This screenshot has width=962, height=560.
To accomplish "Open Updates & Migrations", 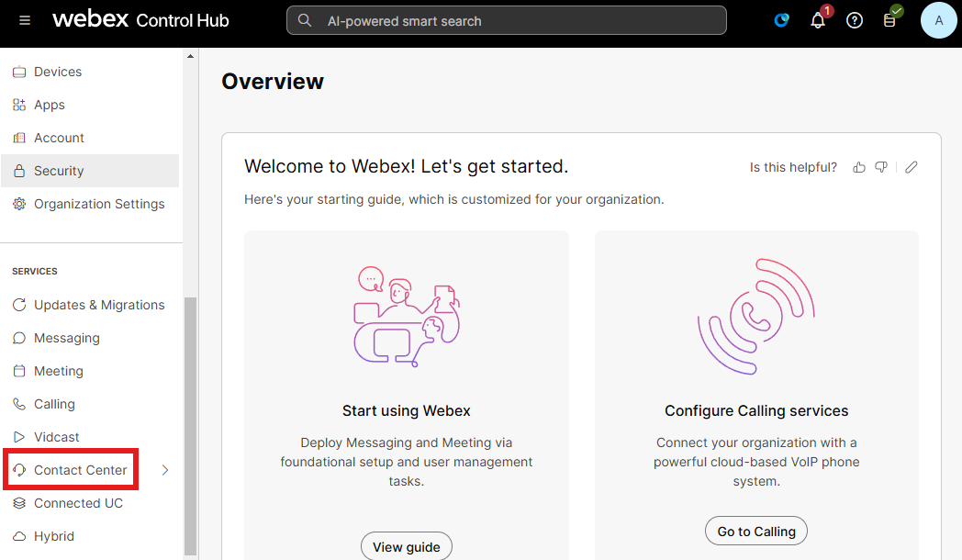I will tap(99, 305).
